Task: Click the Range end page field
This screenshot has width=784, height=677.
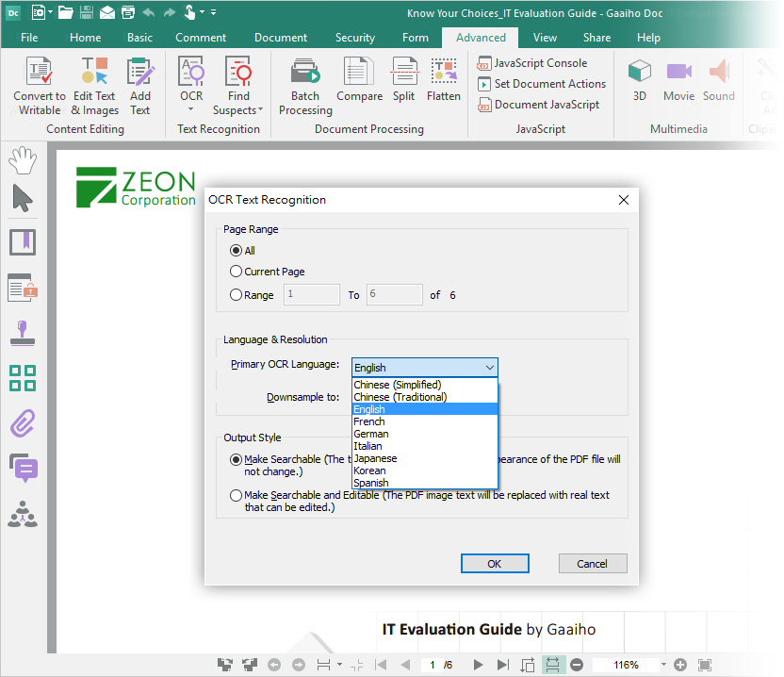Action: click(395, 295)
